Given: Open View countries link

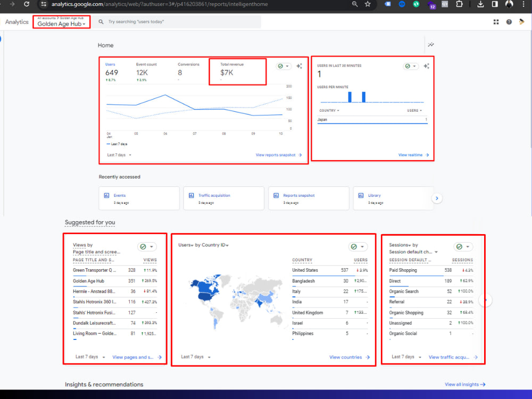Looking at the screenshot, I should 350,358.
